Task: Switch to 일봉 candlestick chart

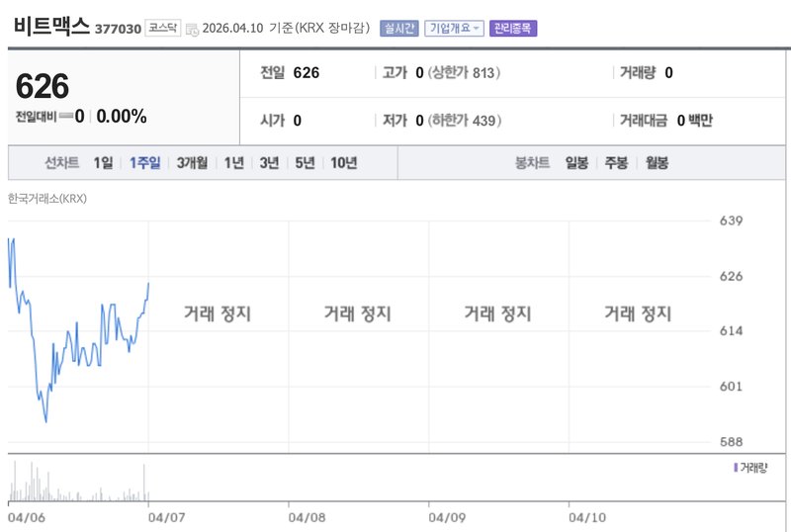Action: coord(576,163)
